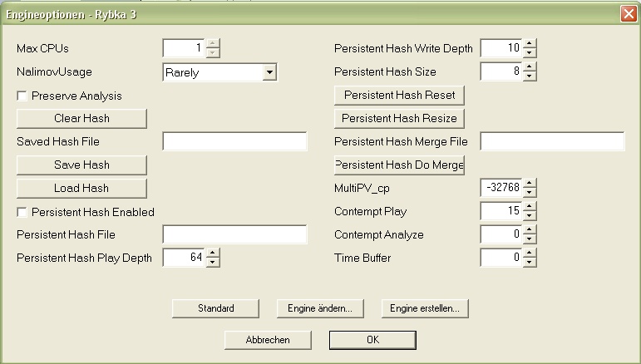Image resolution: width=641 pixels, height=364 pixels.
Task: Decrease Contempt Play value using down arrow
Action: coord(530,216)
